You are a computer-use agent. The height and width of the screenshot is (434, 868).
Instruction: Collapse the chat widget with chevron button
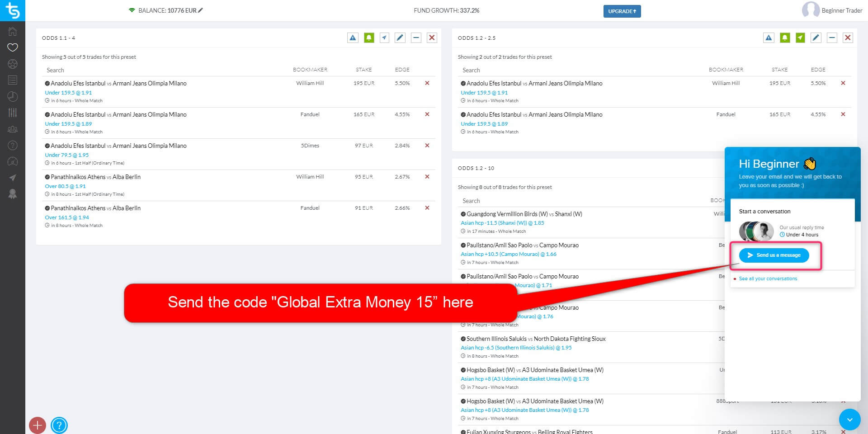coord(849,420)
